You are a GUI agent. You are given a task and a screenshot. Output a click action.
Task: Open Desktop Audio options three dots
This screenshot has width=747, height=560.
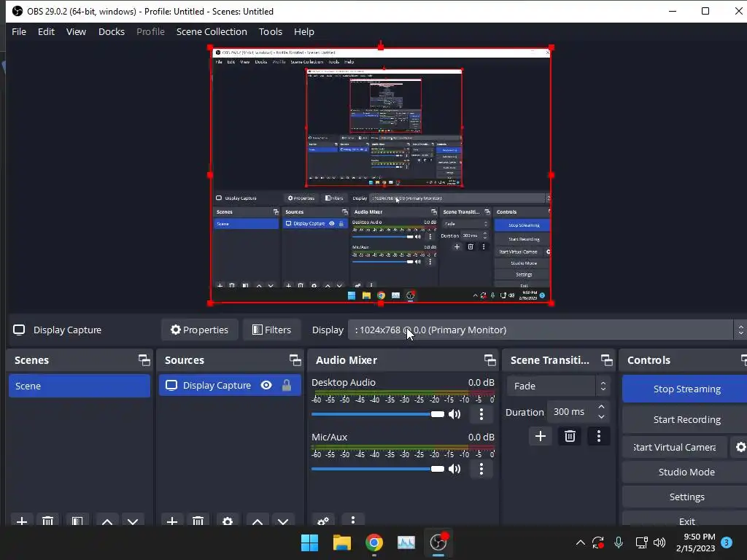point(481,414)
